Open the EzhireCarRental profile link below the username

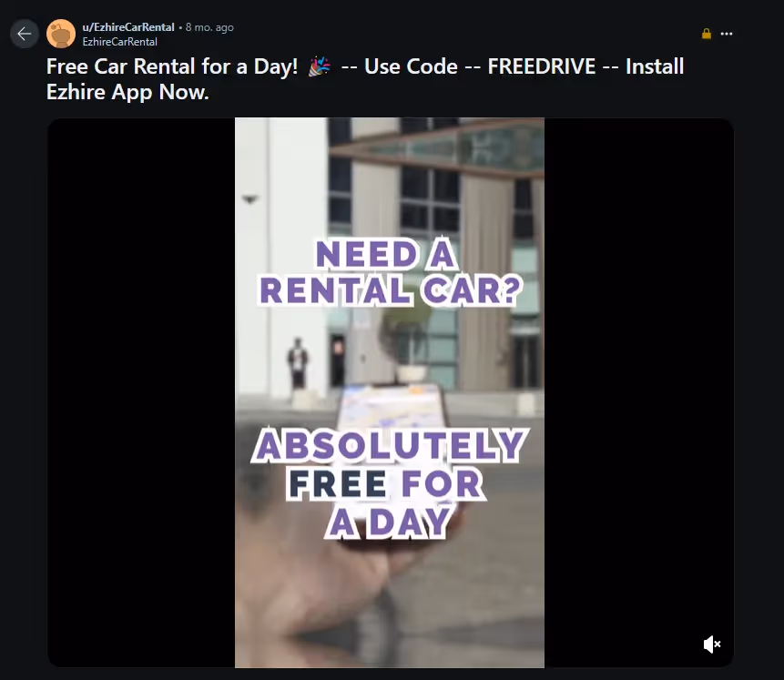(x=119, y=42)
